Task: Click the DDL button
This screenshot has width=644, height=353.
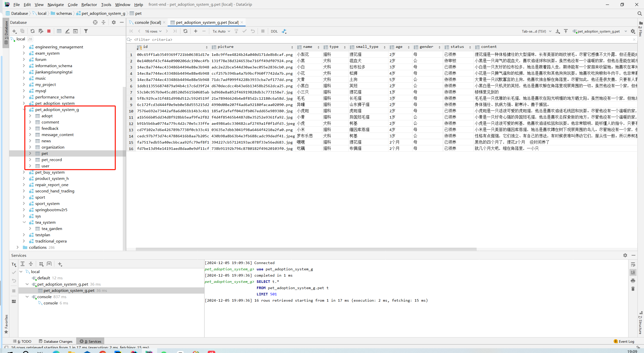Action: coord(274,31)
